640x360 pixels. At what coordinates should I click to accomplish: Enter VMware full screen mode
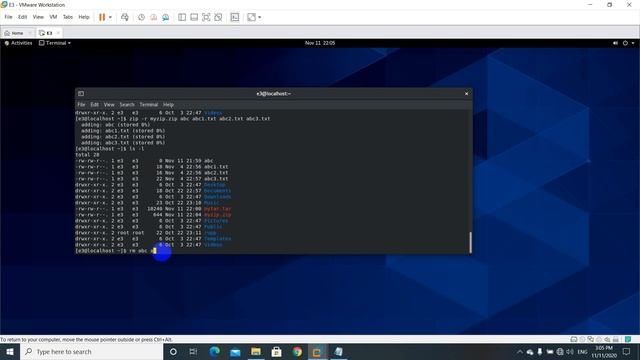point(206,17)
